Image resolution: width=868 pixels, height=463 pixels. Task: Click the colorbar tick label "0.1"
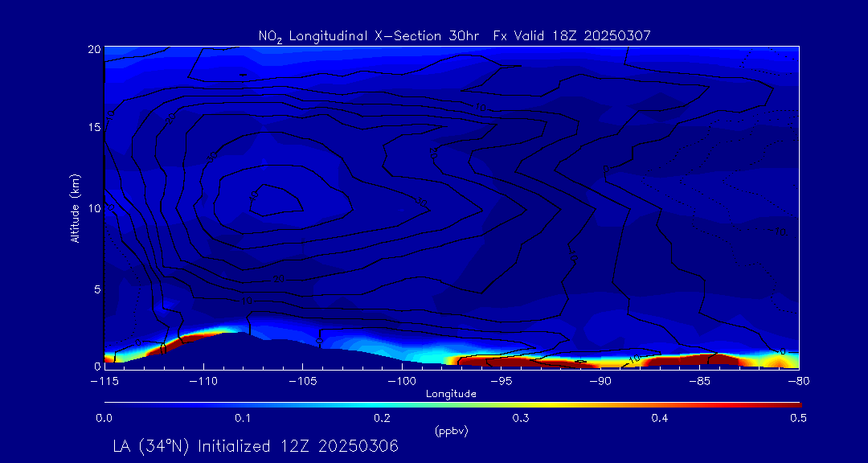tap(243, 419)
